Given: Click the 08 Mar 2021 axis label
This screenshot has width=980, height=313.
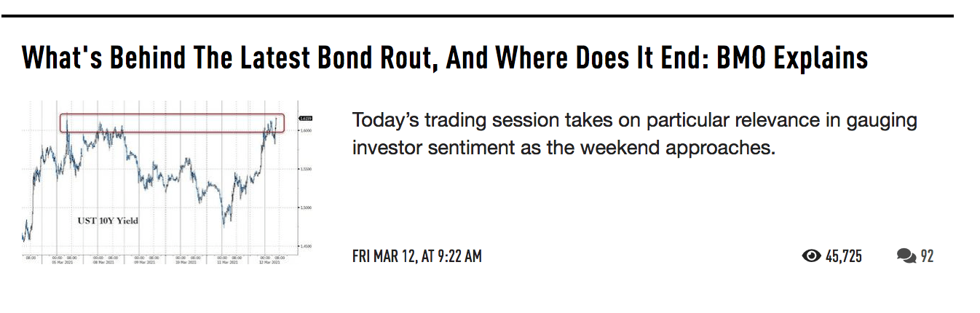Looking at the screenshot, I should click(103, 262).
